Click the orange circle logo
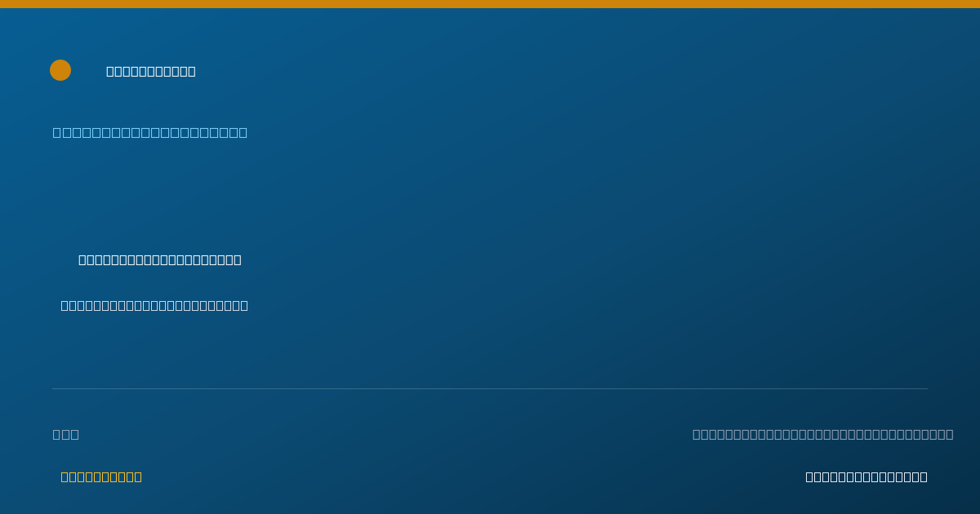The image size is (980, 514). pos(60,70)
